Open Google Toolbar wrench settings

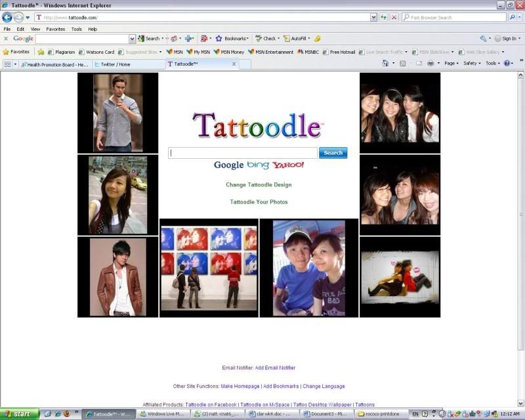click(483, 39)
